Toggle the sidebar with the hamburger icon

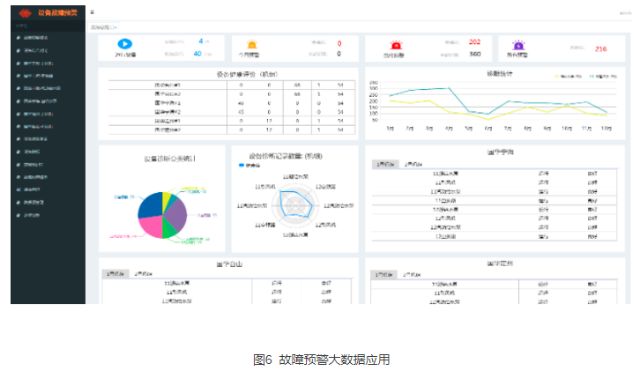click(92, 12)
